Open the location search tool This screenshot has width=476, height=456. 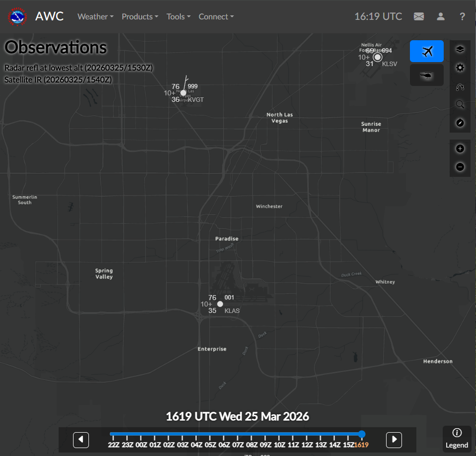(460, 104)
